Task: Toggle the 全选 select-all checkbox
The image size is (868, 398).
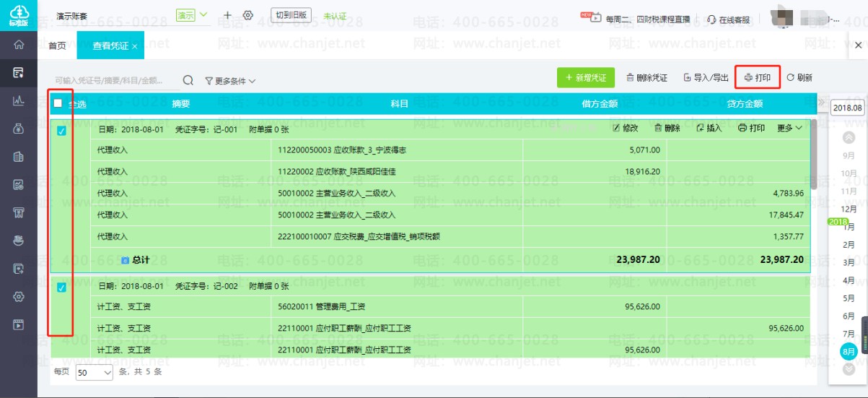Action: tap(58, 103)
